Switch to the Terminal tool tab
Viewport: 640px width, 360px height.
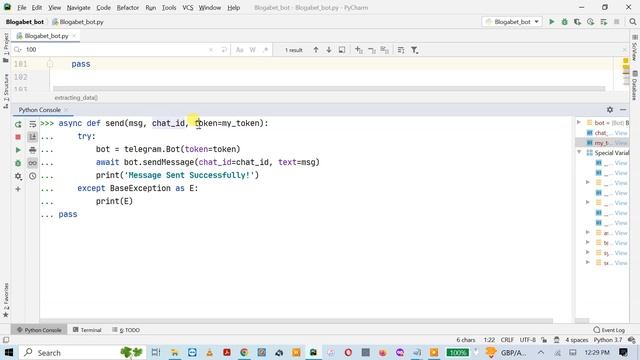click(x=87, y=330)
